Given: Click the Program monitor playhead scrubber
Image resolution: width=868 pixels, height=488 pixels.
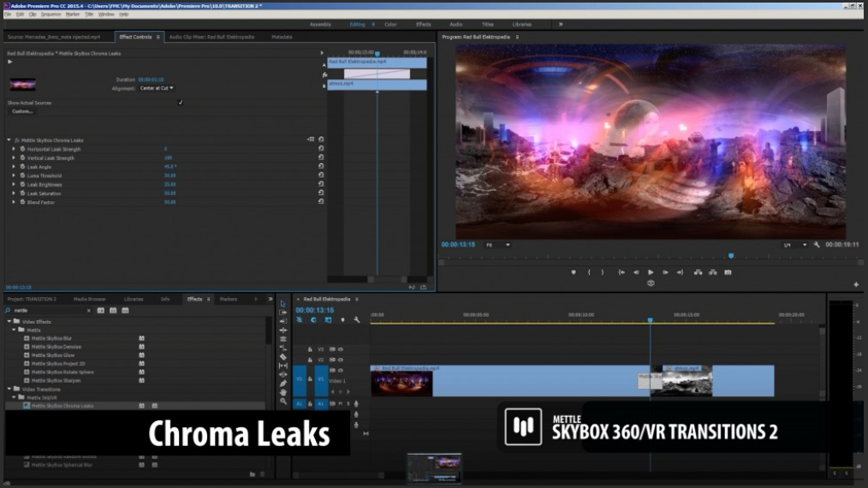Looking at the screenshot, I should point(731,256).
